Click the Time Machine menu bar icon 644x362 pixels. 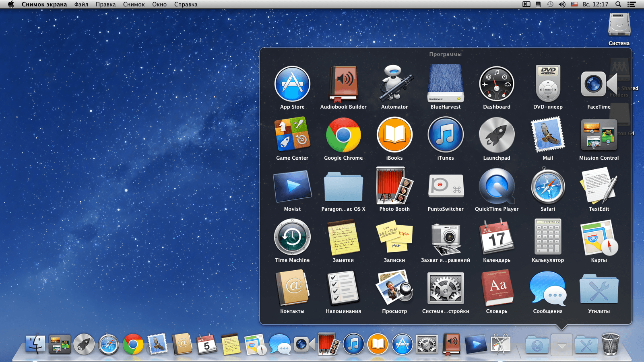tap(550, 4)
